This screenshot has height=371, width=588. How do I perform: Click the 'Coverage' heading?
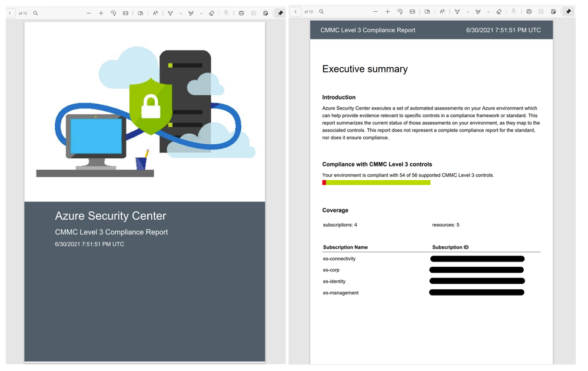click(335, 210)
